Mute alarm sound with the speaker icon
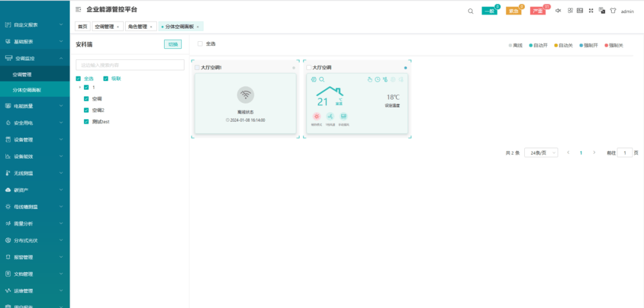This screenshot has width=644, height=308. coord(558,11)
